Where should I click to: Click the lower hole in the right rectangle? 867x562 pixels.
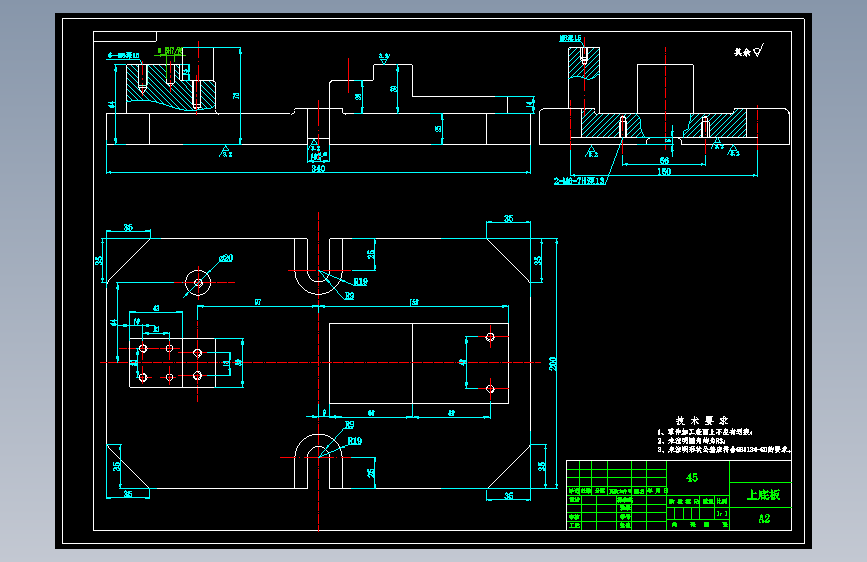pos(490,389)
